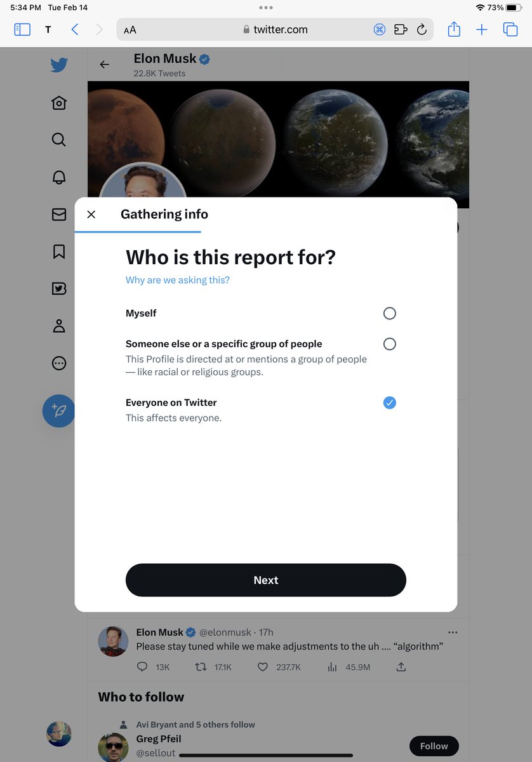Open the tweet's three-dot more menu
The width and height of the screenshot is (532, 762).
pyautogui.click(x=453, y=632)
